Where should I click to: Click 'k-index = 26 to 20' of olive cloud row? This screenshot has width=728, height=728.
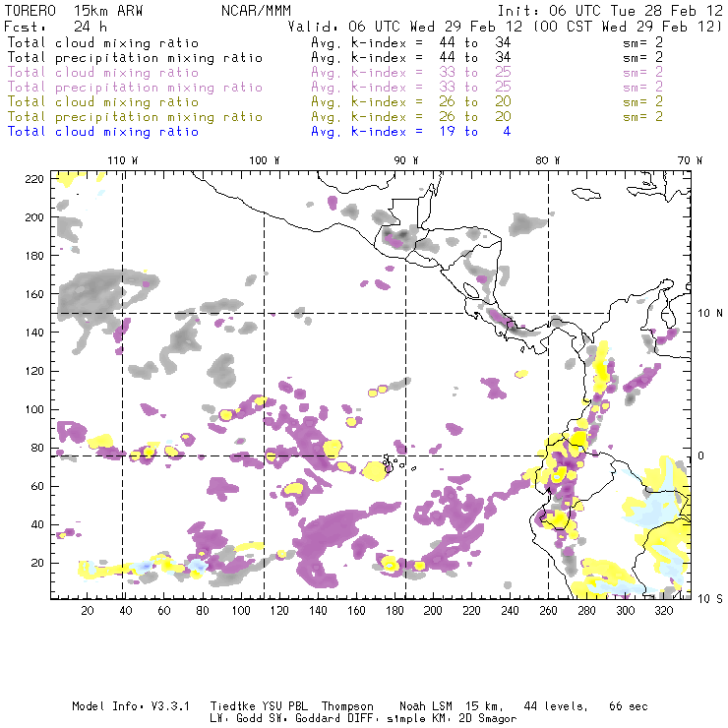pyautogui.click(x=431, y=101)
